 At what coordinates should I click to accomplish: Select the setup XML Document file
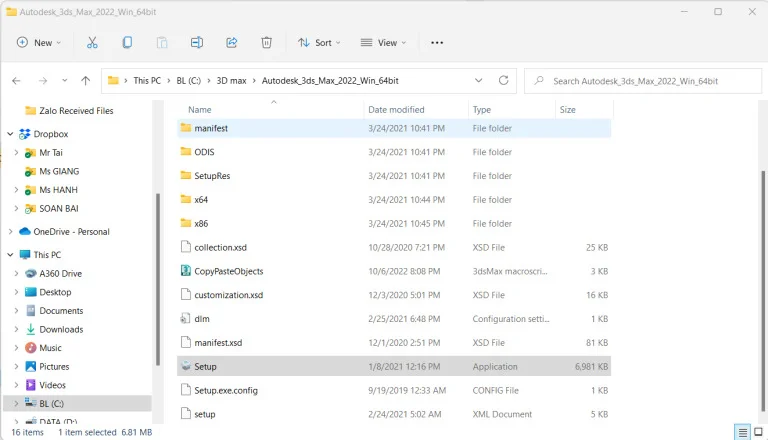(x=394, y=414)
